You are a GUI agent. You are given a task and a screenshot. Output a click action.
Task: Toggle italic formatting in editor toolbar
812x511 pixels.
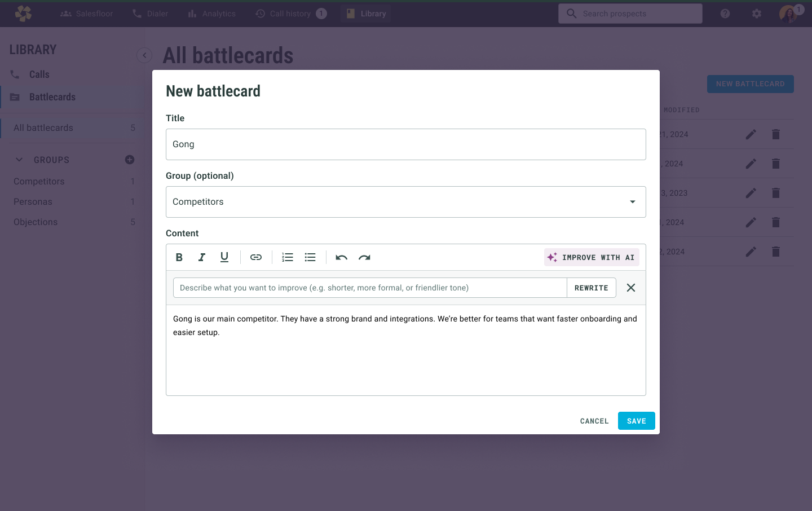202,257
